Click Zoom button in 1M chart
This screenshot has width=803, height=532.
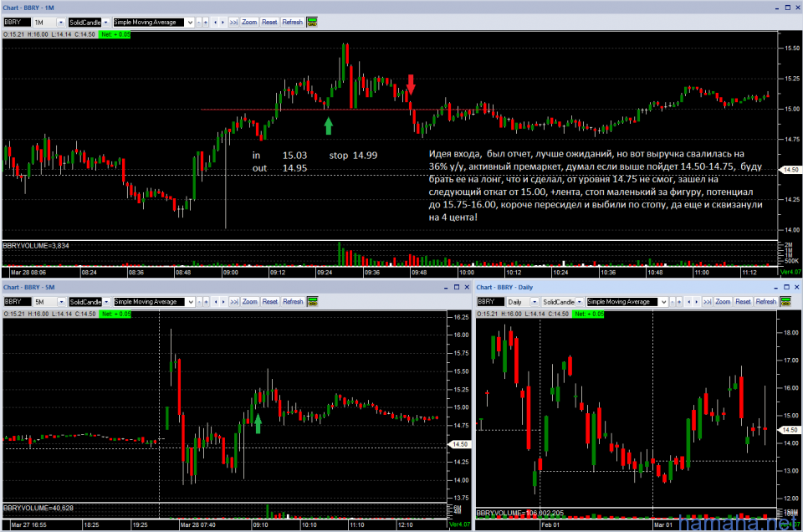249,22
